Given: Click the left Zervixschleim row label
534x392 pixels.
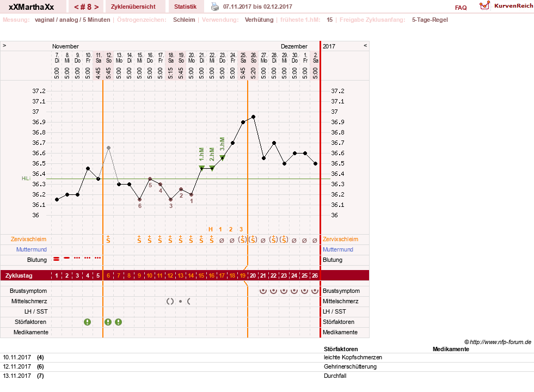Looking at the screenshot, I should point(28,239).
